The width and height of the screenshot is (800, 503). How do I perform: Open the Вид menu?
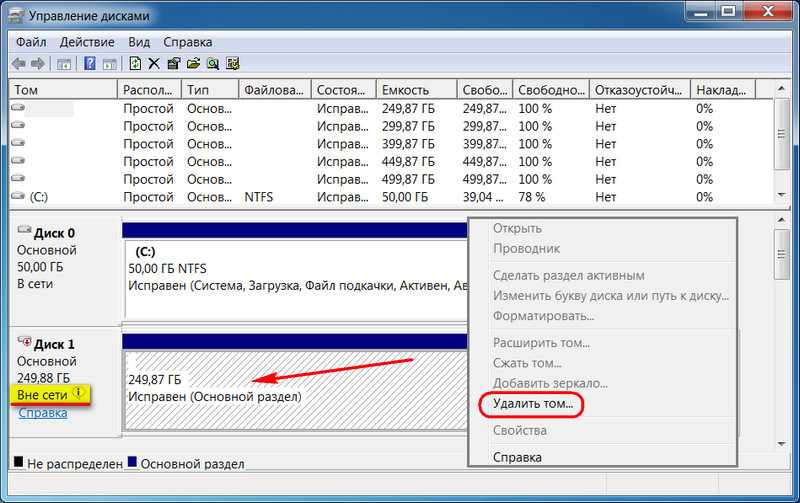click(139, 42)
